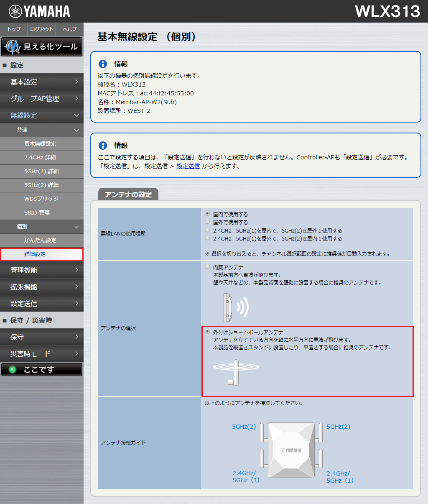Screen dimensions: 428x504
Task: Open the ヘルプ menu item
Action: pyautogui.click(x=69, y=29)
